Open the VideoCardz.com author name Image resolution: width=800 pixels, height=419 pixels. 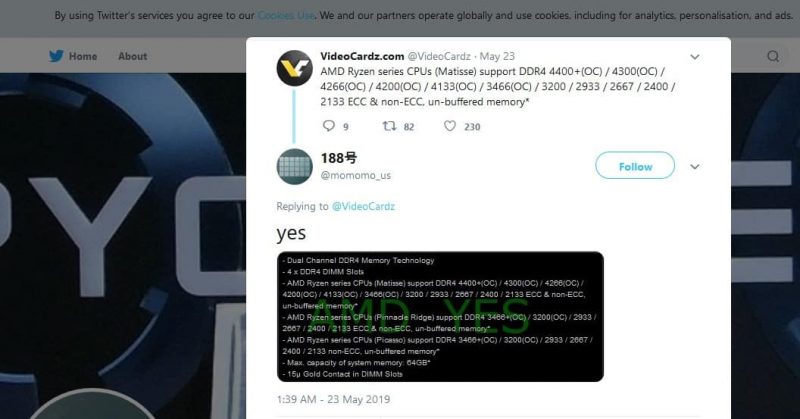click(362, 56)
